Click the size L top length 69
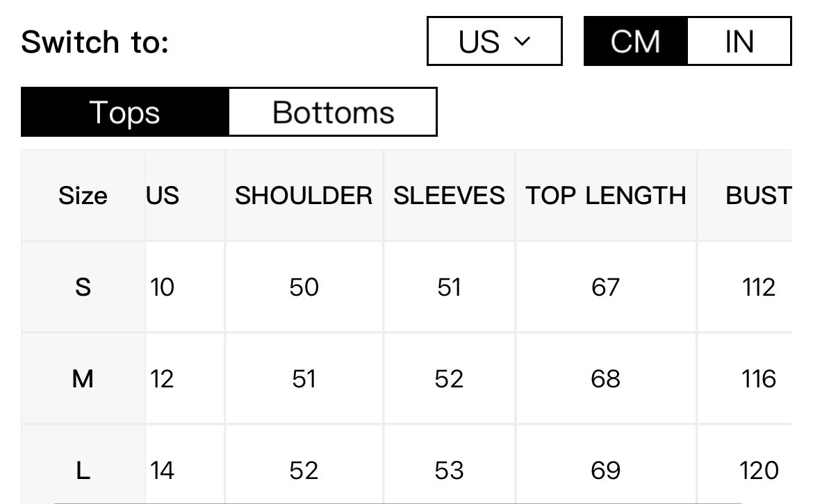This screenshot has height=504, width=813. click(x=606, y=471)
